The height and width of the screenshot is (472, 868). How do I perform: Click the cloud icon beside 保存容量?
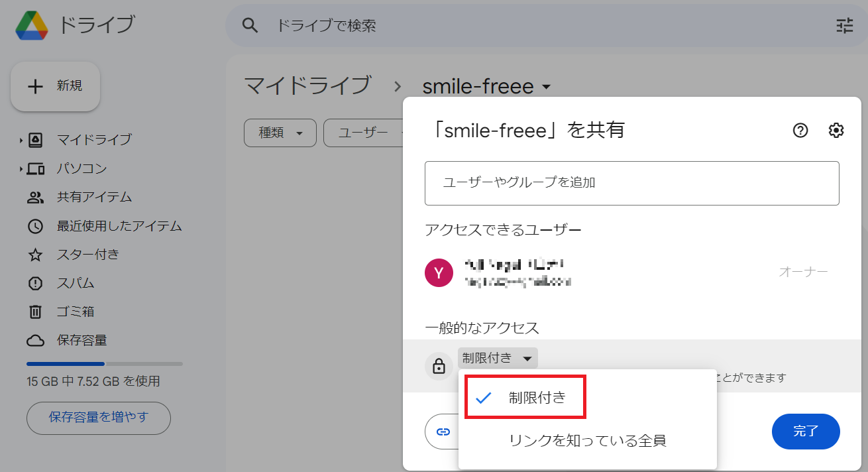(35, 341)
